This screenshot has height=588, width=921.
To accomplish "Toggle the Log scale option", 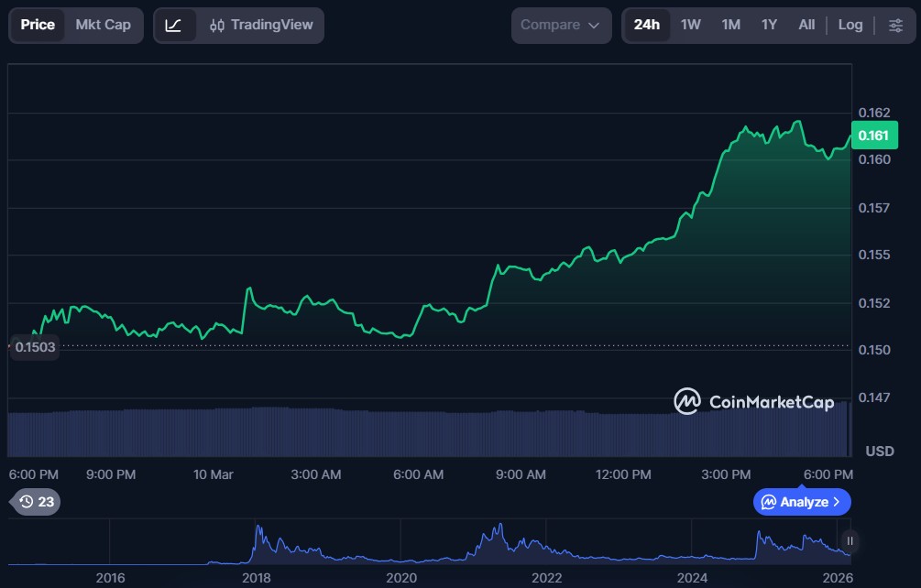I will (x=850, y=25).
